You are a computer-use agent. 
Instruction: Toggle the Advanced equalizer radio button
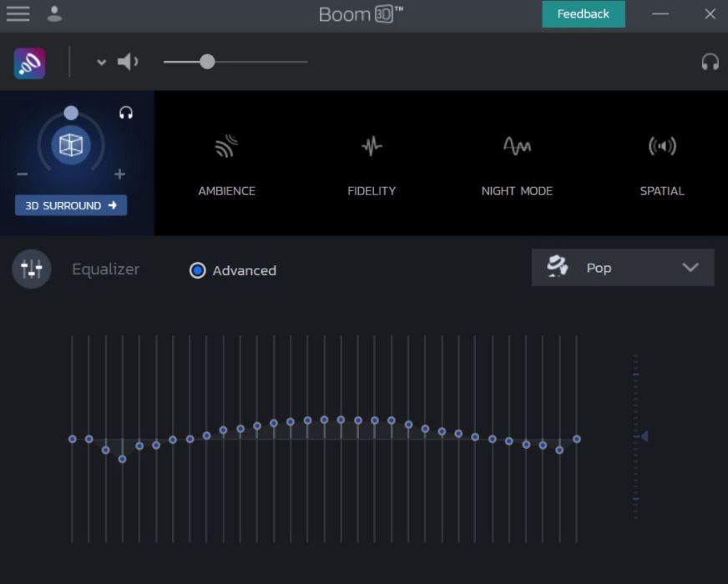pyautogui.click(x=198, y=270)
